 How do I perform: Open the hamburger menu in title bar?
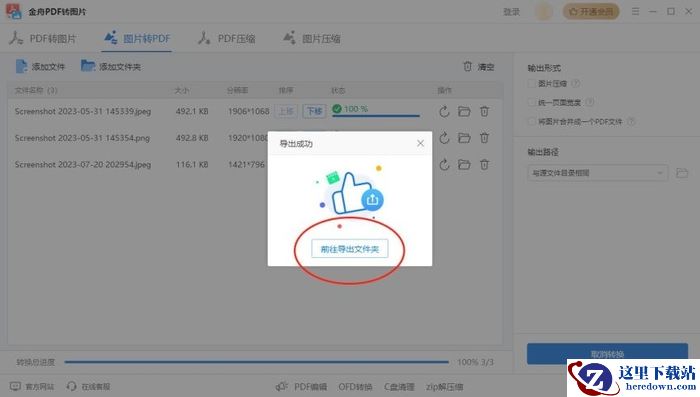coord(635,11)
